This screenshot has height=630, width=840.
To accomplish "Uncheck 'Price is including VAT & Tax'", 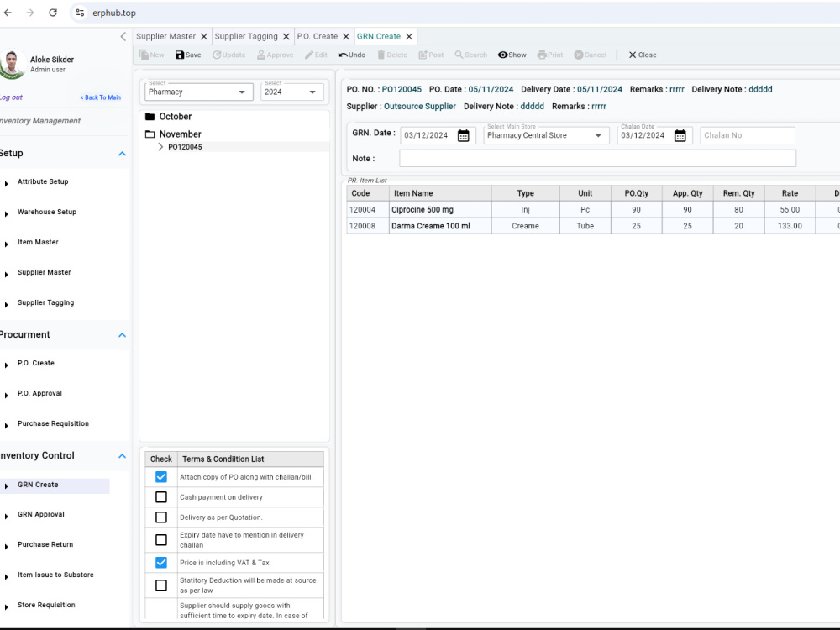I will click(x=160, y=563).
